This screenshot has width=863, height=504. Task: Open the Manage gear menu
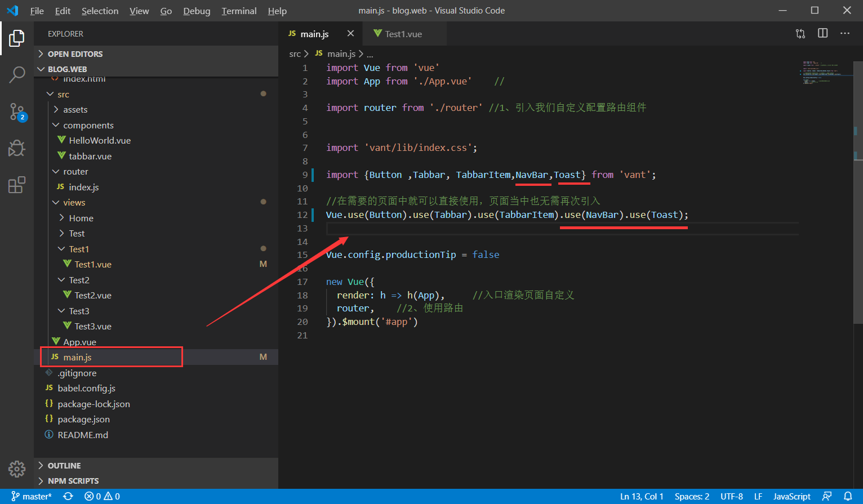[x=17, y=469]
